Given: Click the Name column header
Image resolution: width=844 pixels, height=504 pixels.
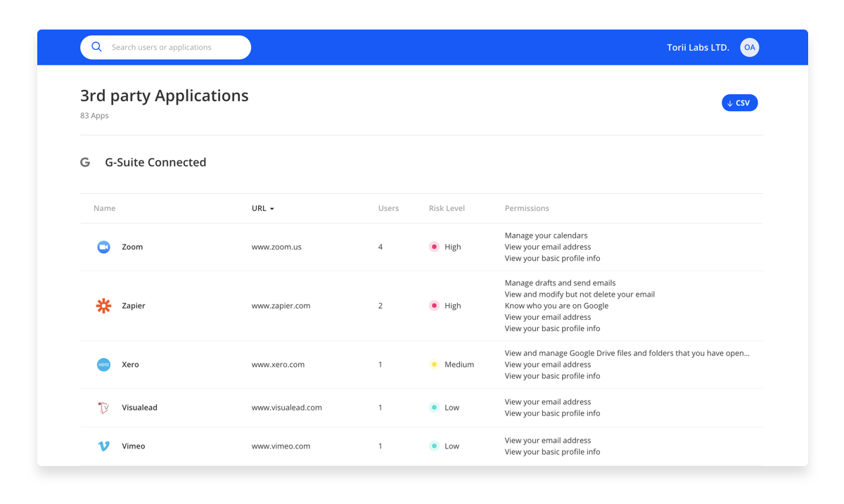Looking at the screenshot, I should [x=104, y=208].
